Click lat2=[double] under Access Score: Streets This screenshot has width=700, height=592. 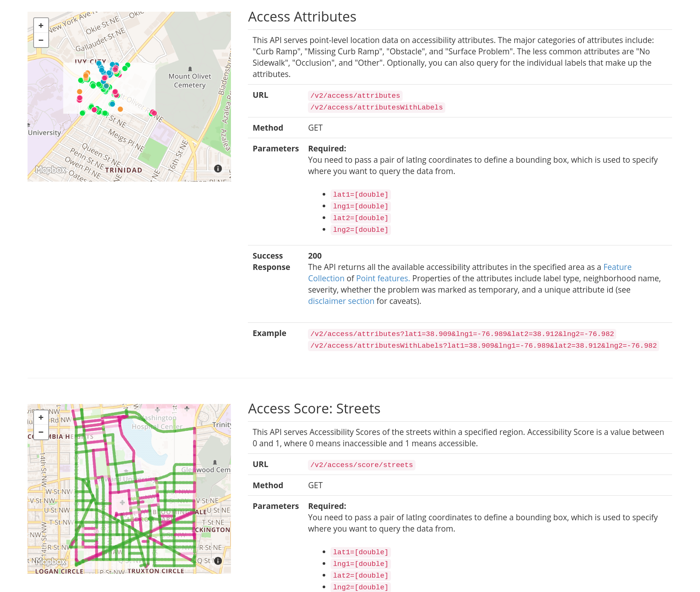point(360,576)
